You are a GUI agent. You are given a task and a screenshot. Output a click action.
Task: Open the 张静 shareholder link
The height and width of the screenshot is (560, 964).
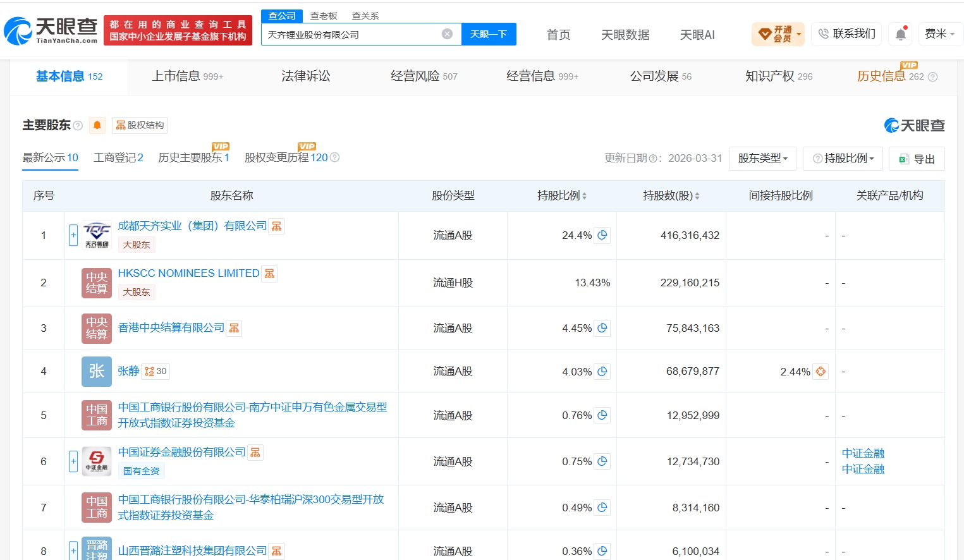(128, 371)
